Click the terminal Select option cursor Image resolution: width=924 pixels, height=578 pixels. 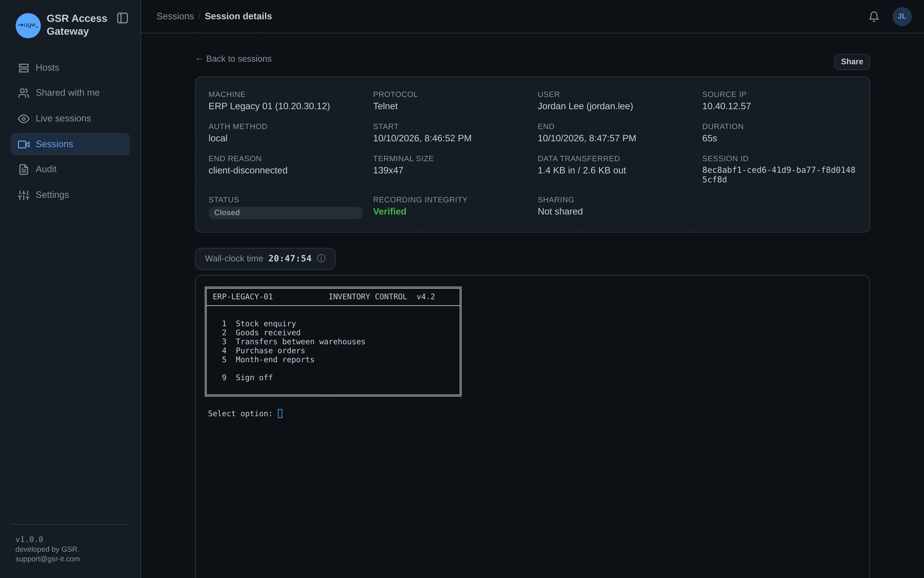pos(280,413)
